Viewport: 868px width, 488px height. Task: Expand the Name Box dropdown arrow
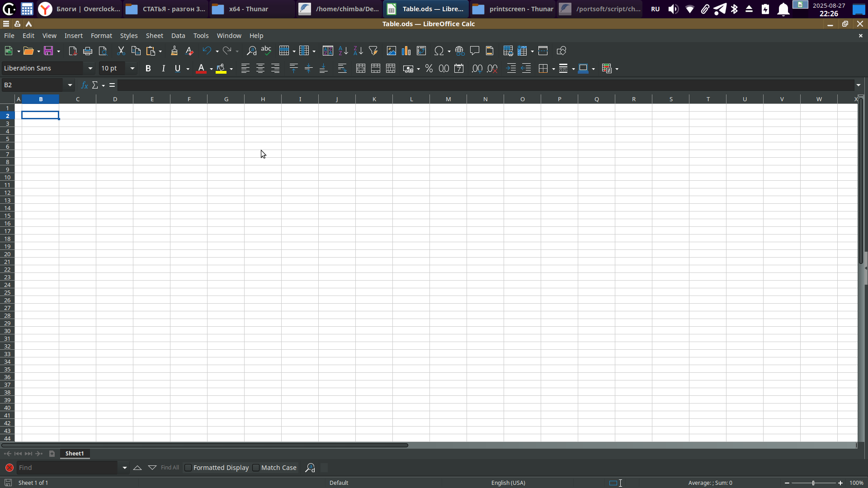pos(70,85)
